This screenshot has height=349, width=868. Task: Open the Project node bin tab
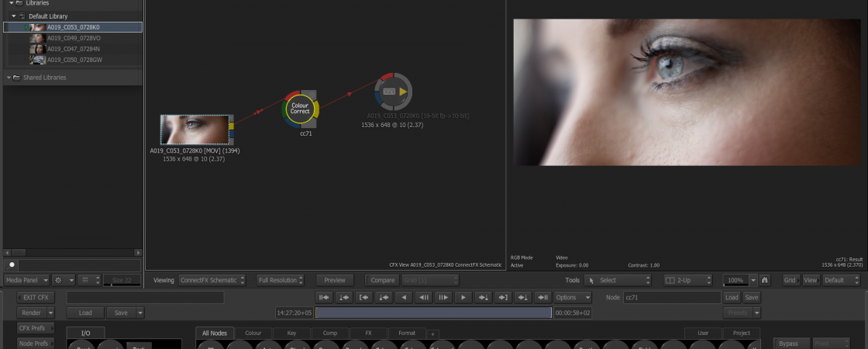[741, 333]
